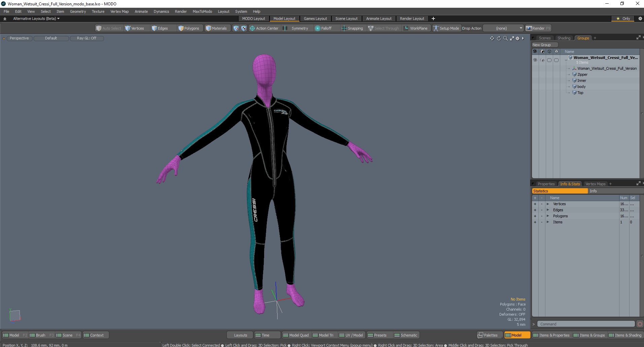Click the Model Quad layout button

(x=296, y=335)
